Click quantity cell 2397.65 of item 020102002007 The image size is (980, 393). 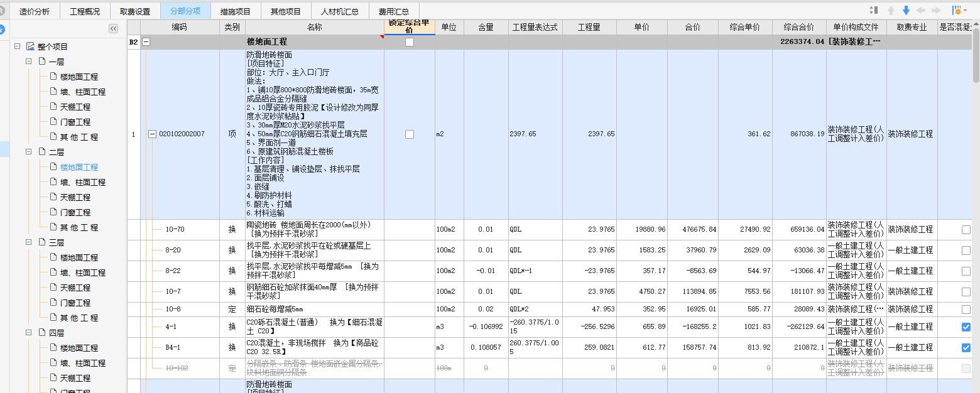pyautogui.click(x=589, y=134)
